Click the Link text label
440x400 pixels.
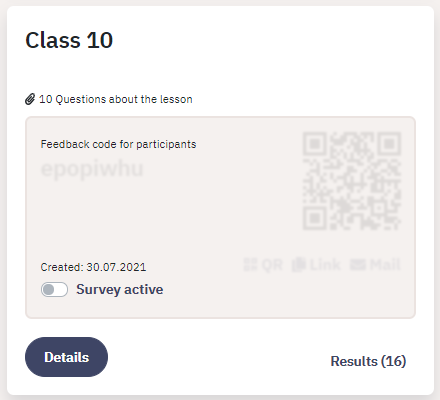pos(325,265)
